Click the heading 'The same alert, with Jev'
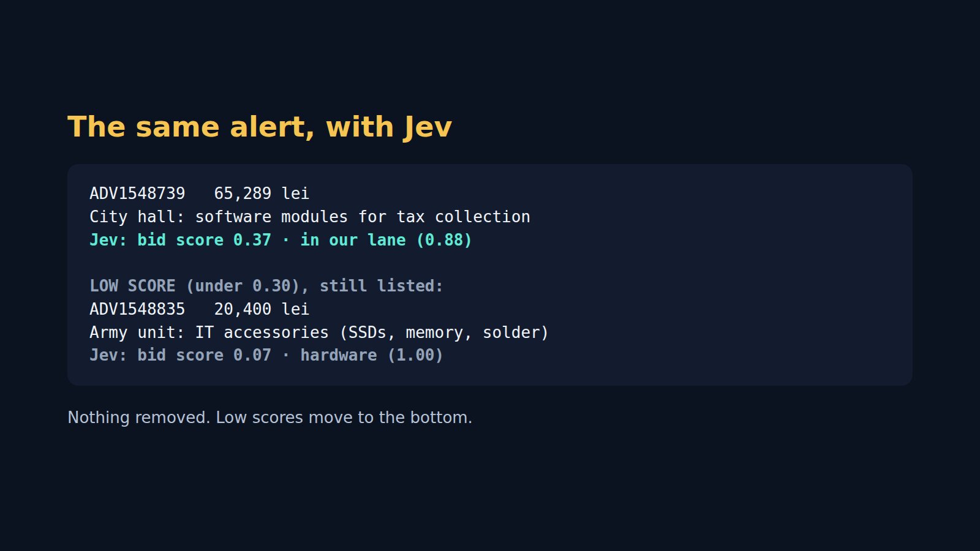 [x=260, y=127]
